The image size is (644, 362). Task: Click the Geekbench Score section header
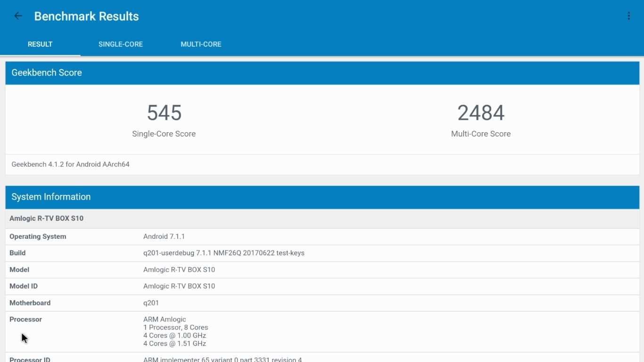pos(322,73)
